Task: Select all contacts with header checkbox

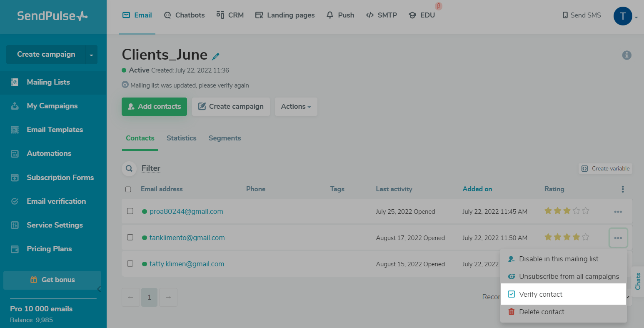Action: click(128, 189)
